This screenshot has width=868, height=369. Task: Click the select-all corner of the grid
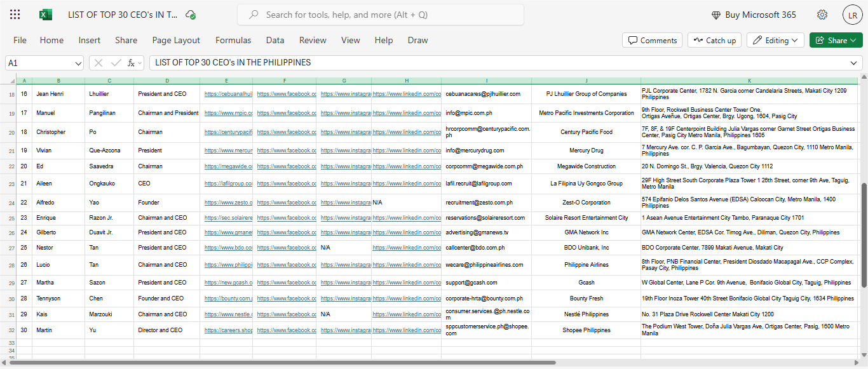[x=10, y=81]
